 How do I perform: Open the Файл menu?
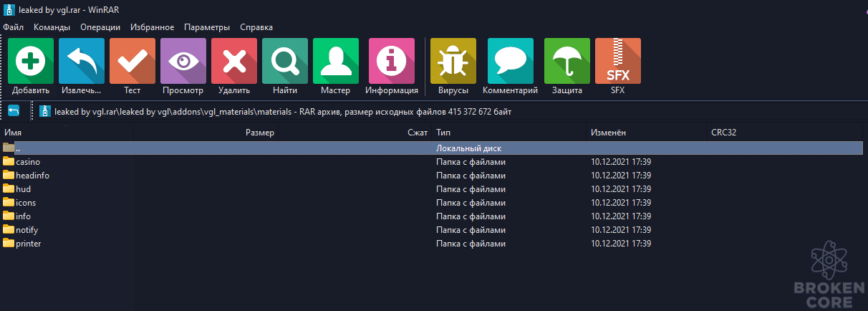coord(13,27)
